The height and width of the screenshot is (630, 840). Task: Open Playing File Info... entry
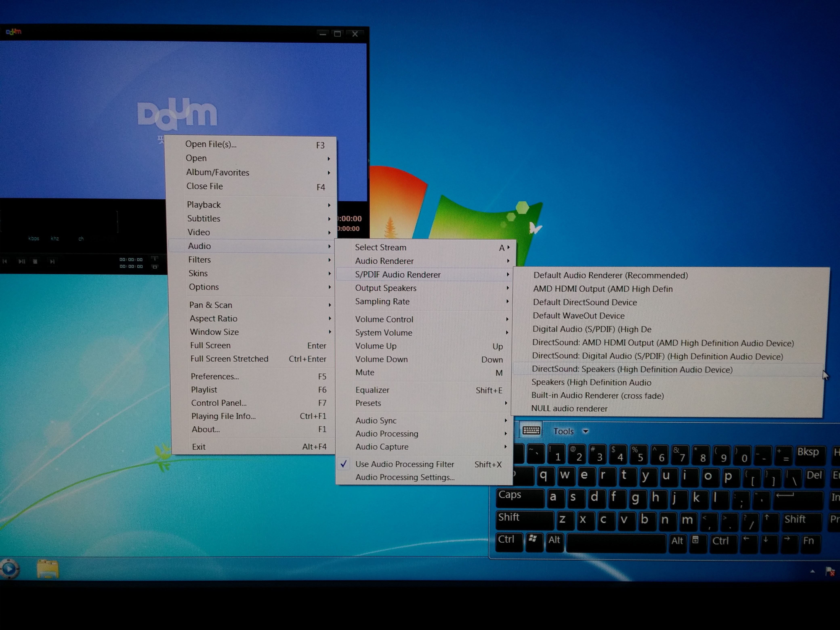coord(254,416)
